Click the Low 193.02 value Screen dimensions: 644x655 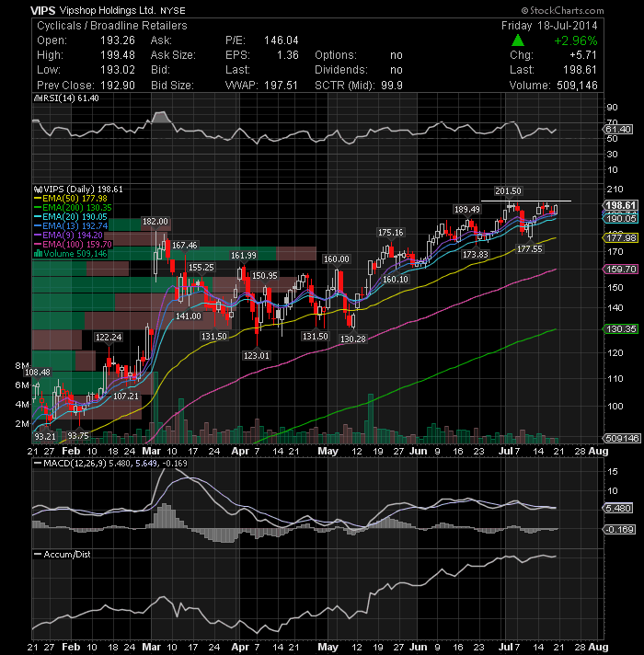point(118,70)
